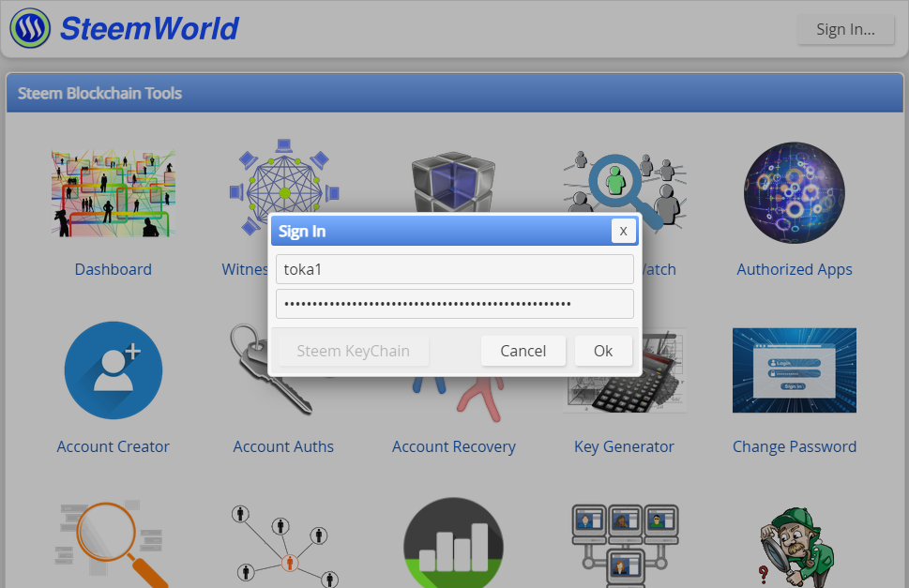
Task: Click the SteemWorld logo
Action: pos(125,28)
